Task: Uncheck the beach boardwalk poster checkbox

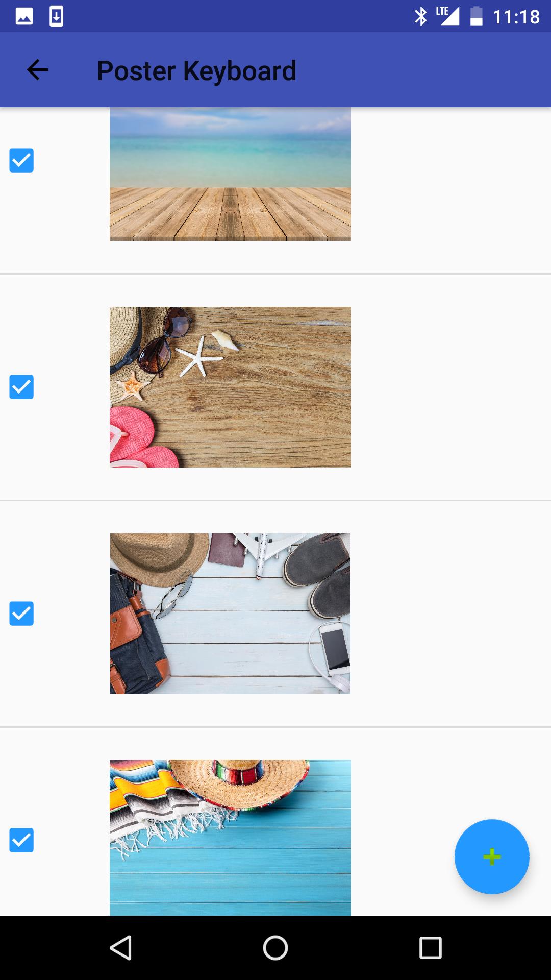Action: (21, 160)
